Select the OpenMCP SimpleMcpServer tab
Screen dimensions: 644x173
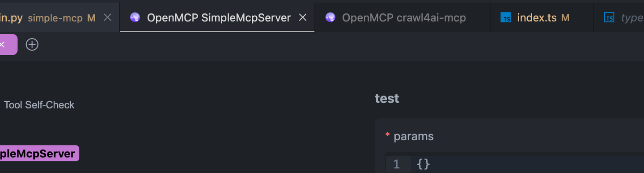[217, 17]
